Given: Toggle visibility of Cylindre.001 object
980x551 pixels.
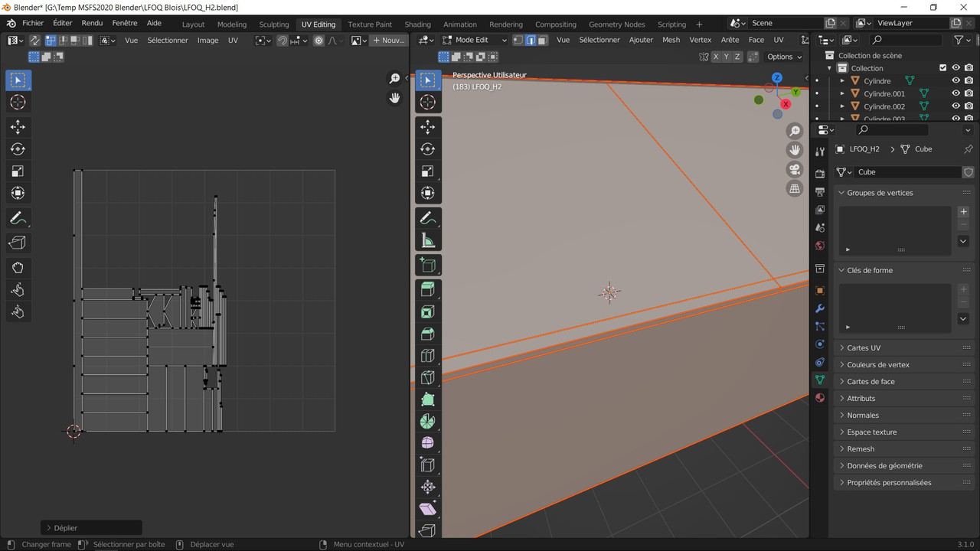Looking at the screenshot, I should click(x=955, y=93).
